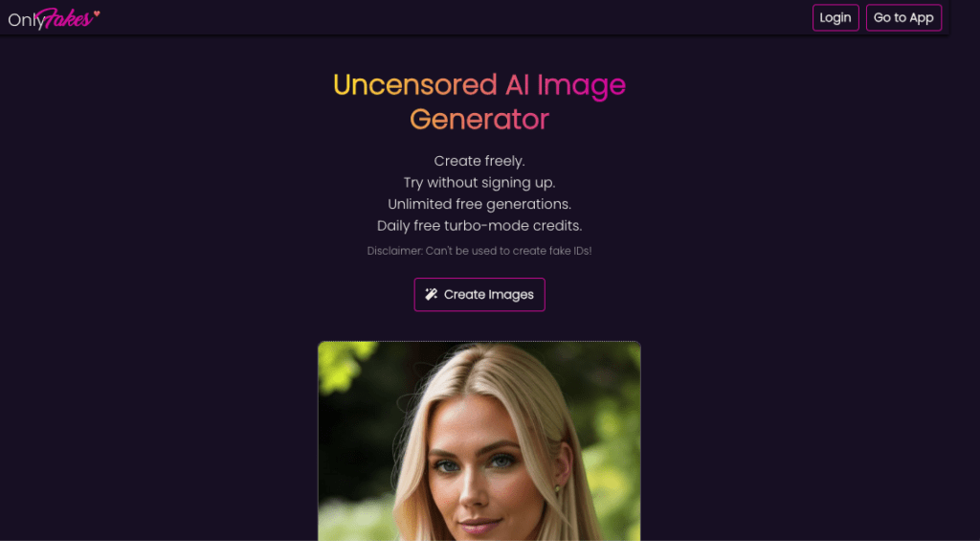The width and height of the screenshot is (980, 541).
Task: Open the Login page
Action: coord(835,17)
